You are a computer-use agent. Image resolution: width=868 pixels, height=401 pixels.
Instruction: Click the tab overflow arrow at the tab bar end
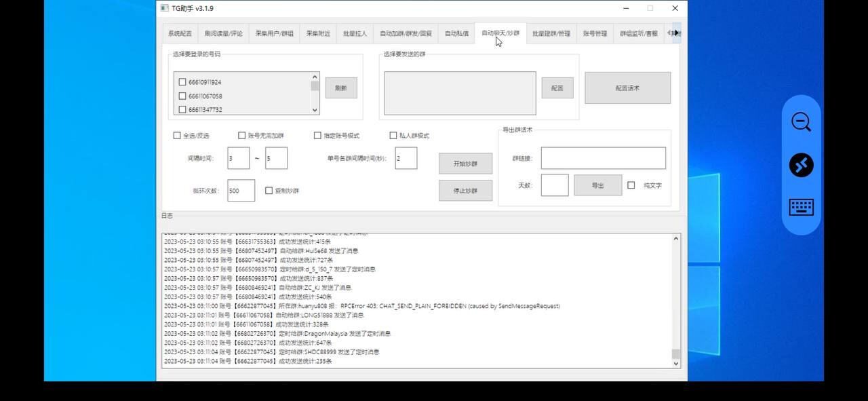coord(673,33)
